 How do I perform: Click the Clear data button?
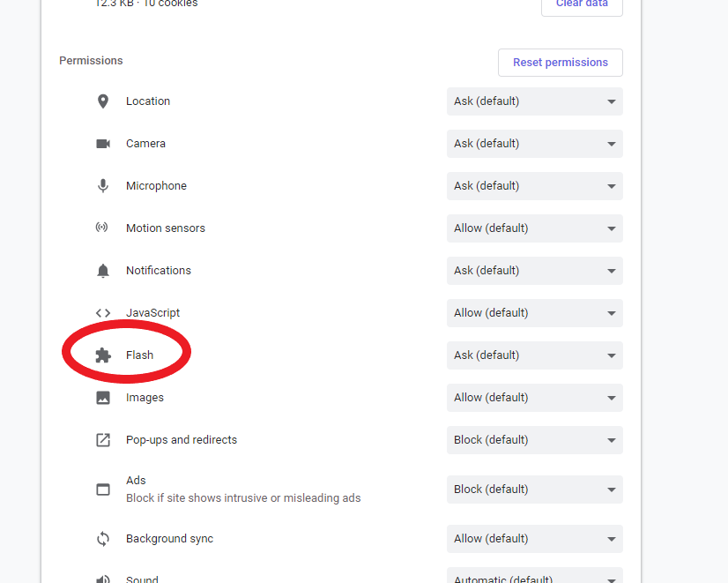(582, 5)
